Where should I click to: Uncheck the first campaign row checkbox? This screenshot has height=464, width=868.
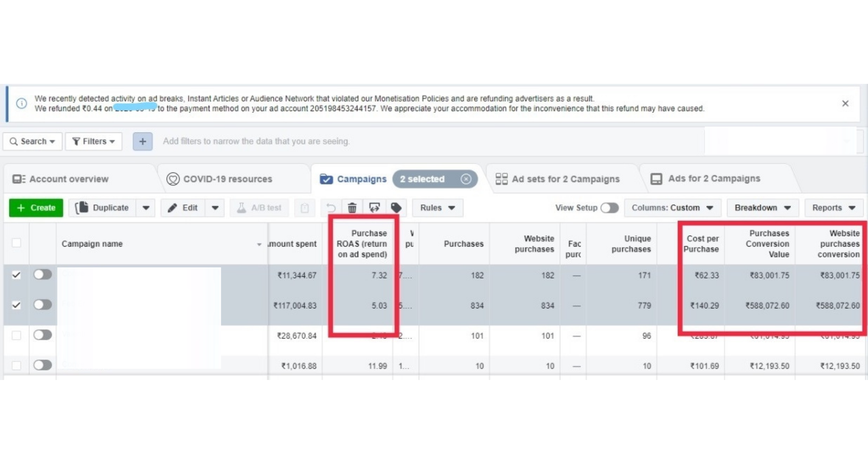[x=16, y=275]
